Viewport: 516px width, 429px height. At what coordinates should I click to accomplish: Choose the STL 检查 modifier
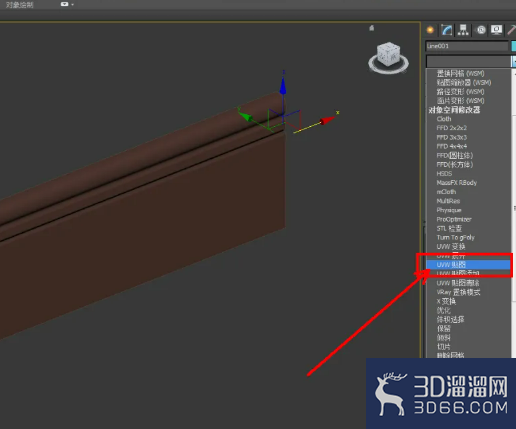(x=449, y=228)
